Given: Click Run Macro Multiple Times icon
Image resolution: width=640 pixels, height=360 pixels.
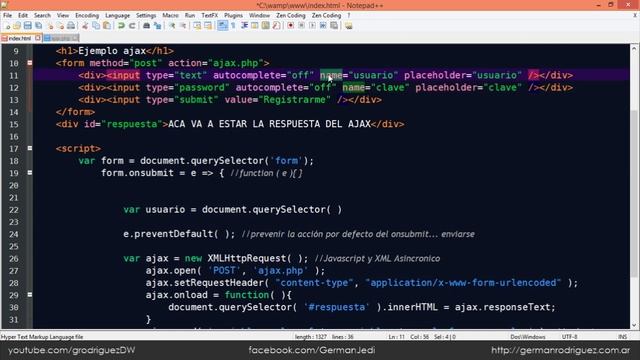Looking at the screenshot, I should click(323, 26).
